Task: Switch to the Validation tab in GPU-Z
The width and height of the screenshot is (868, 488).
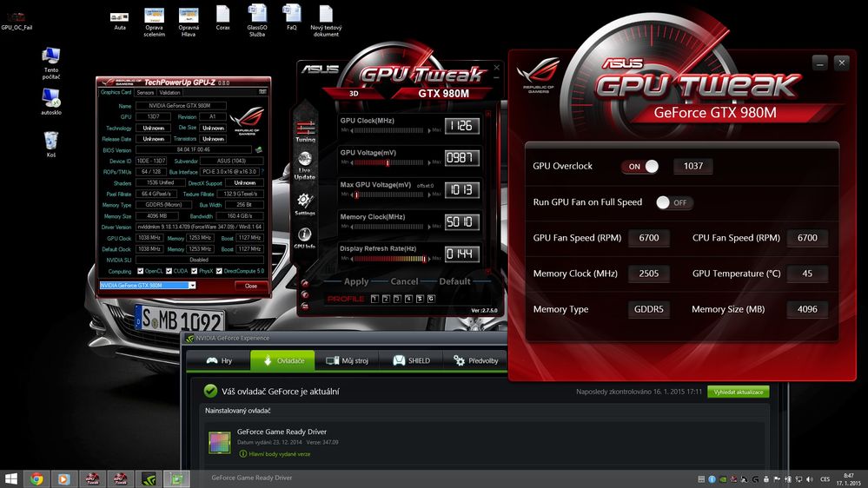Action: tap(169, 92)
